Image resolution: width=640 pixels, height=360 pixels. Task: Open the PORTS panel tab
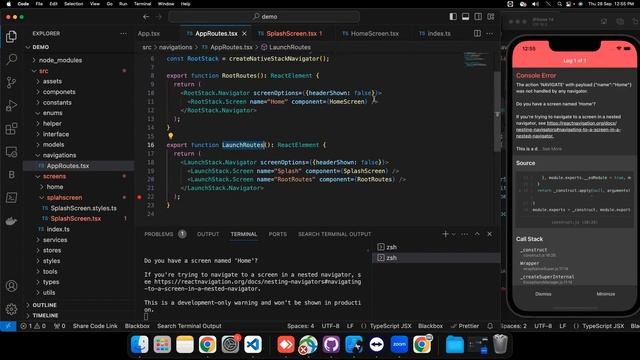click(x=278, y=234)
